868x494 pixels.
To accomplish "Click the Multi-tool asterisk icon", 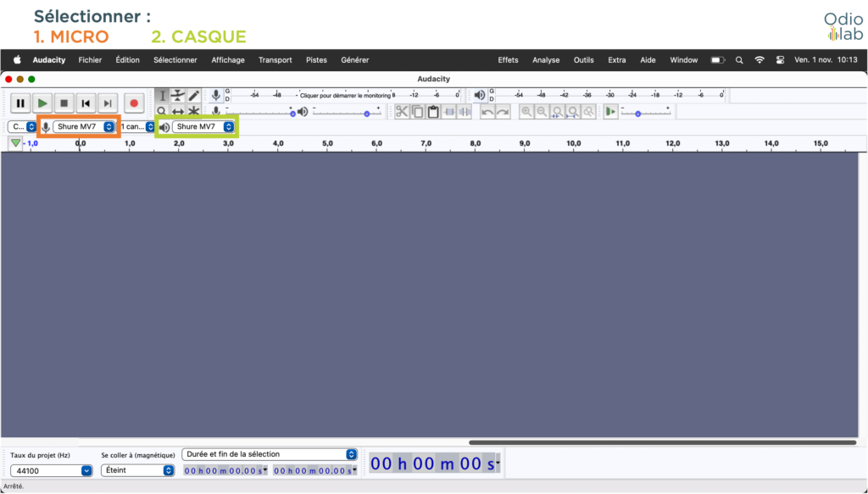I will pyautogui.click(x=194, y=111).
